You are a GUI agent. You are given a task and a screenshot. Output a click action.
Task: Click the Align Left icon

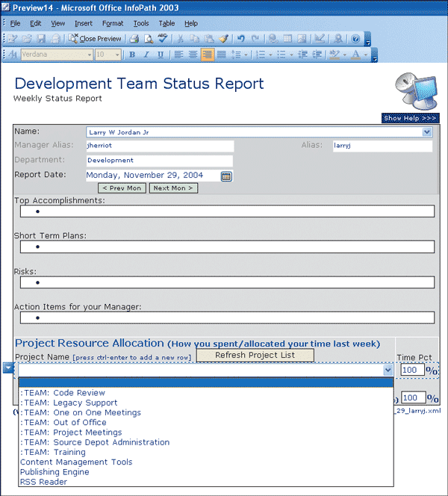pyautogui.click(x=178, y=55)
